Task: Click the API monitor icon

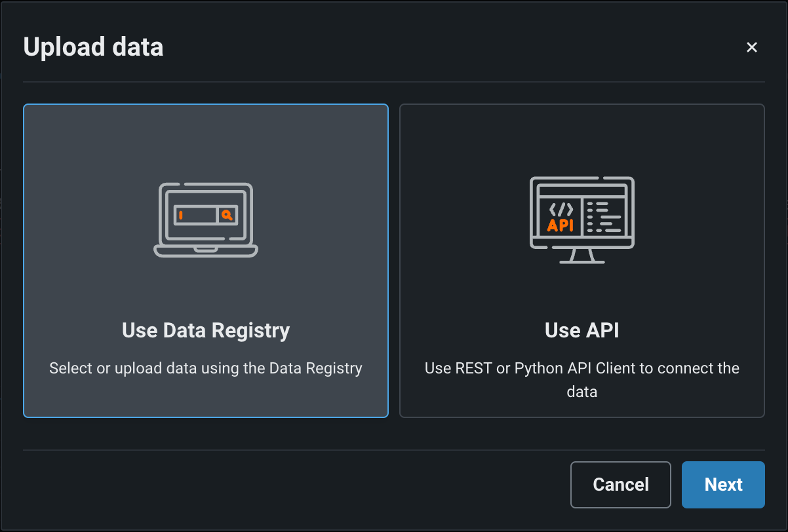Action: tap(581, 219)
